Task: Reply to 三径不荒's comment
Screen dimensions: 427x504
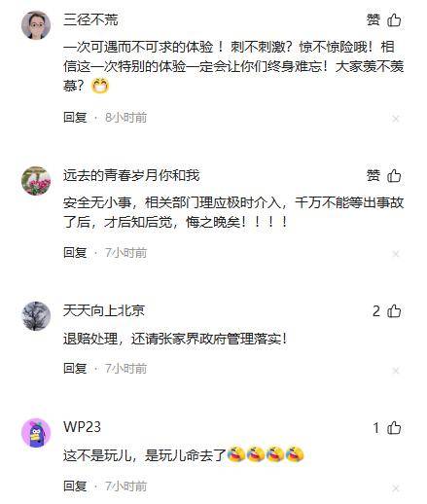Action: click(x=75, y=118)
